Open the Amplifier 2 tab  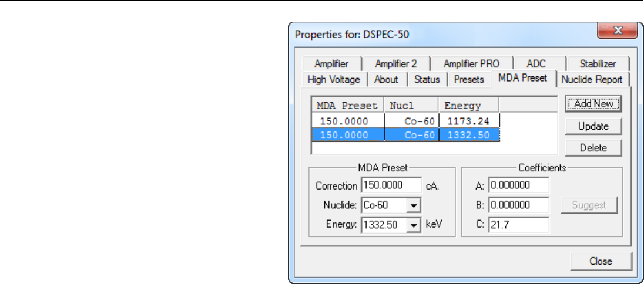[396, 63]
